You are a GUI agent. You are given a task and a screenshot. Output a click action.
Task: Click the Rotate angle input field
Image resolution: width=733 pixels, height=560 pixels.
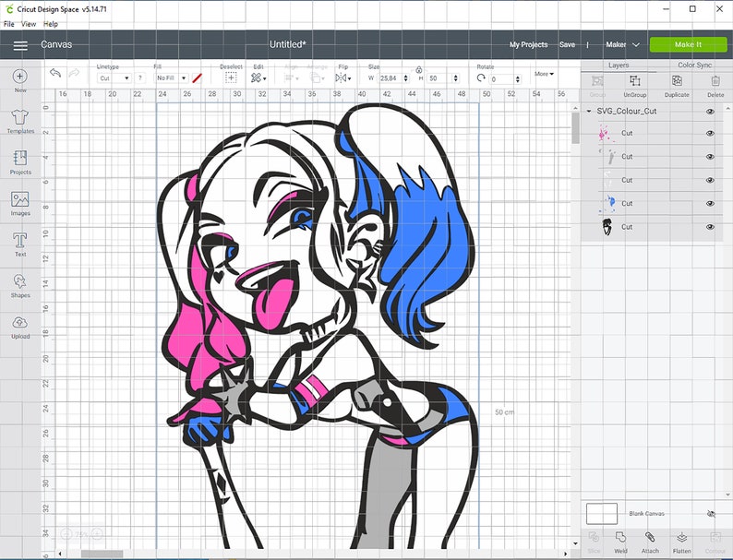pos(501,79)
